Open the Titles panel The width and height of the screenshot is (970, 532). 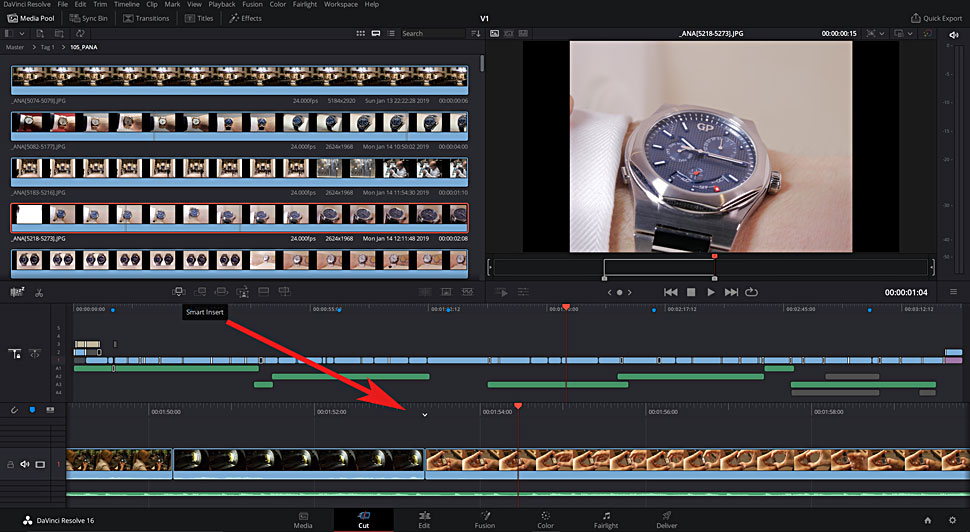[199, 19]
